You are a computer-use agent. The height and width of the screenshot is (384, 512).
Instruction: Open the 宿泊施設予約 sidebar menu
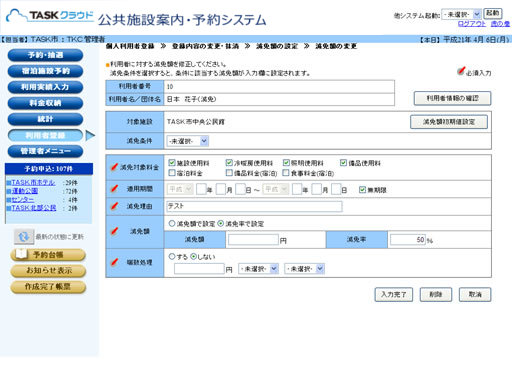pyautogui.click(x=45, y=71)
